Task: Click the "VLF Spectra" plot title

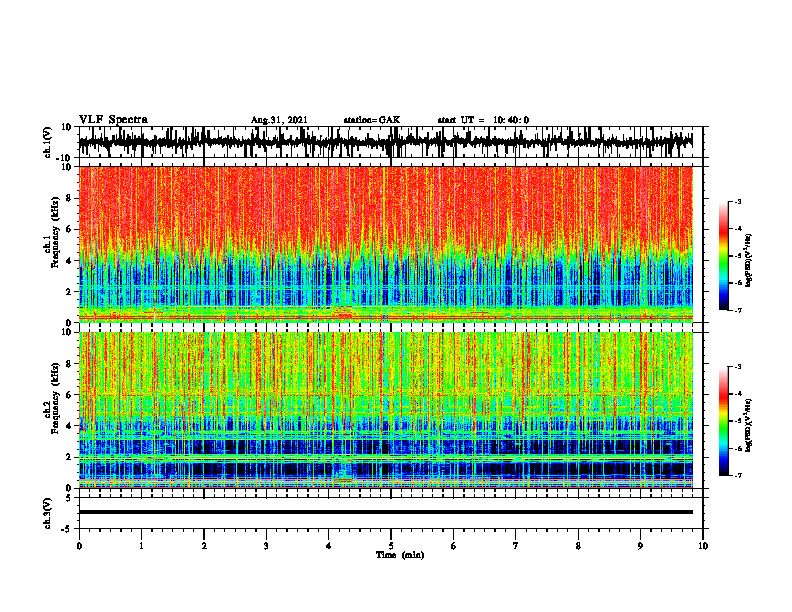Action: click(x=113, y=120)
